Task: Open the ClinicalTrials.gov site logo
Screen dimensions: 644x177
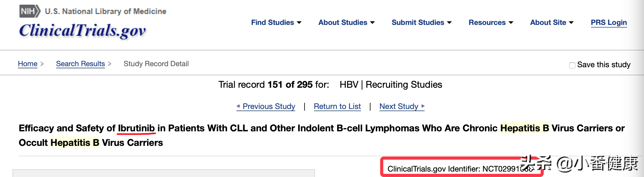Action: click(83, 31)
